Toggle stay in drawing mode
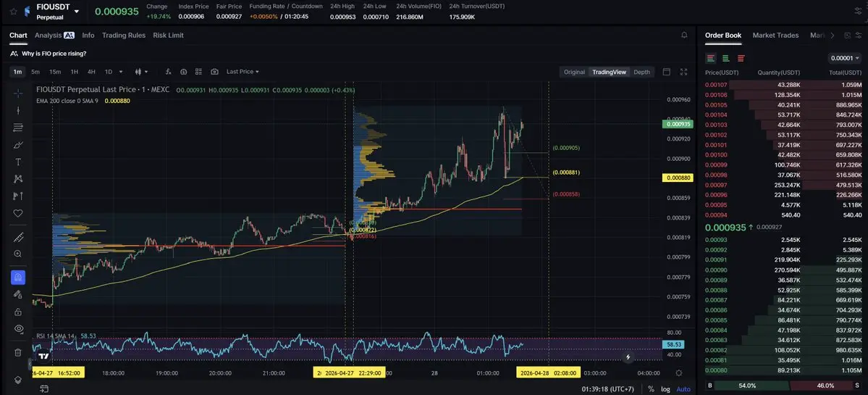This screenshot has width=868, height=395. 17,294
